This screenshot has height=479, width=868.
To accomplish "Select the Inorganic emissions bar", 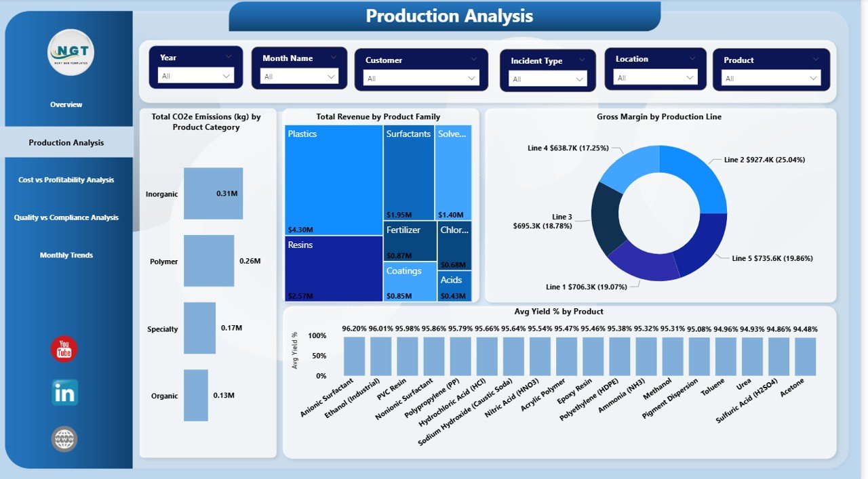I will click(213, 194).
